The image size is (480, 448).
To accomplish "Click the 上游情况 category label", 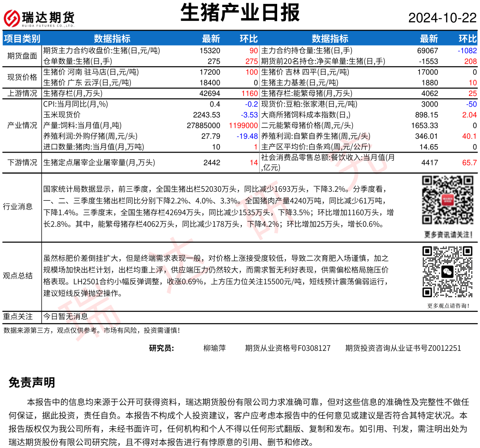I will (22, 93).
